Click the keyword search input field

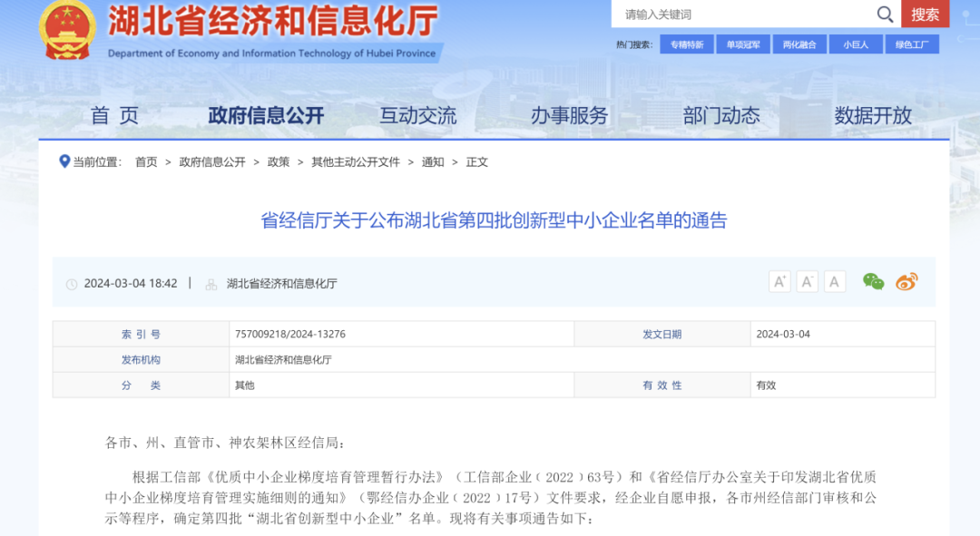(744, 15)
